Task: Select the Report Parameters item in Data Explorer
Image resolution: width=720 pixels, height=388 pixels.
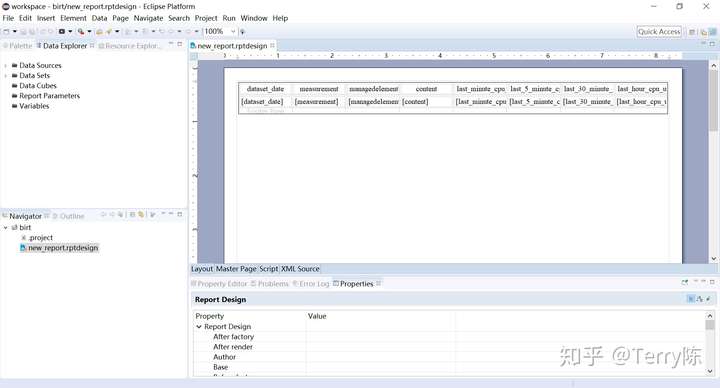Action: pos(50,96)
